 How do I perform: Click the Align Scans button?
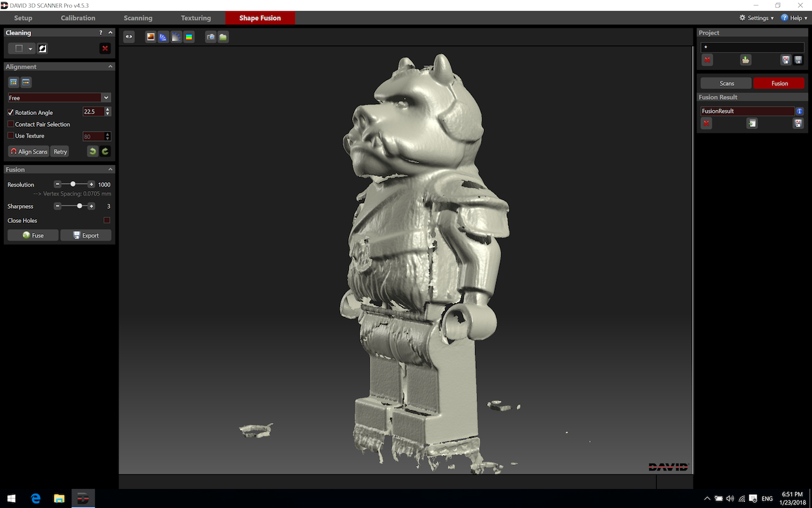(x=29, y=152)
